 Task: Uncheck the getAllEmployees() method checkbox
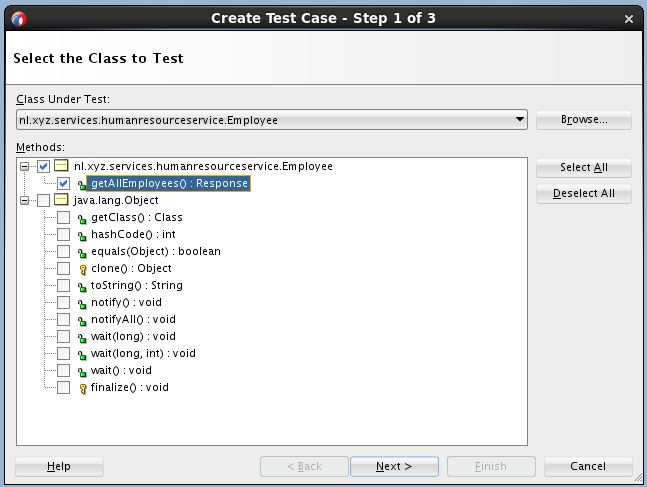(x=64, y=184)
